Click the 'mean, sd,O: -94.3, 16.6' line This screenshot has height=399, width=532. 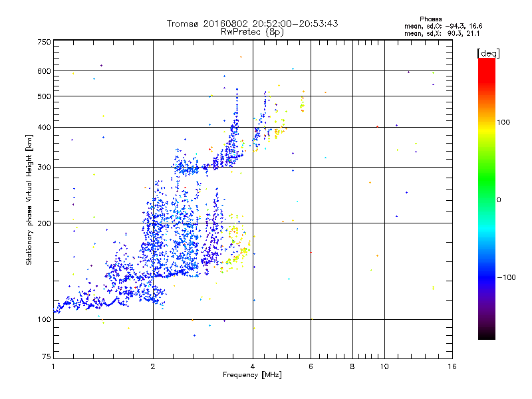(x=443, y=26)
